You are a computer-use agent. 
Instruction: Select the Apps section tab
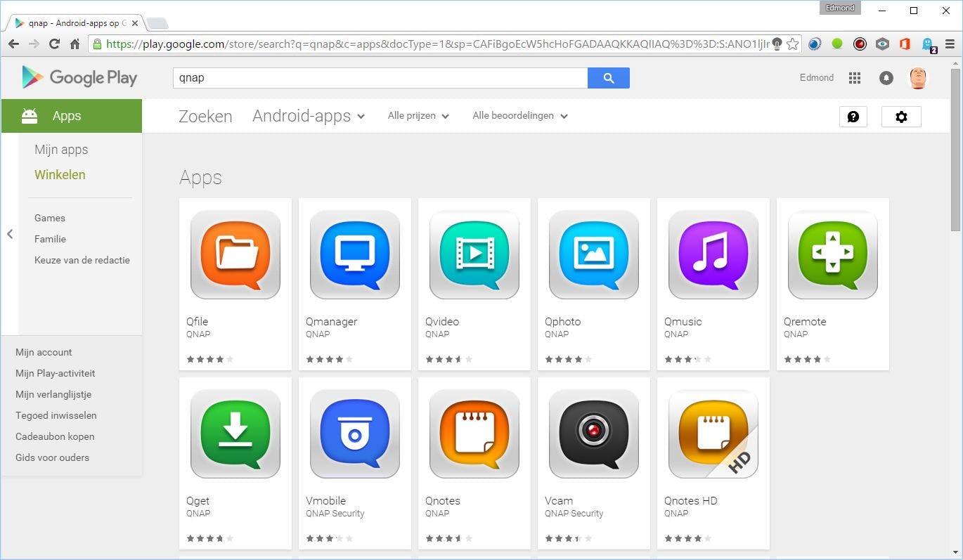click(x=72, y=116)
